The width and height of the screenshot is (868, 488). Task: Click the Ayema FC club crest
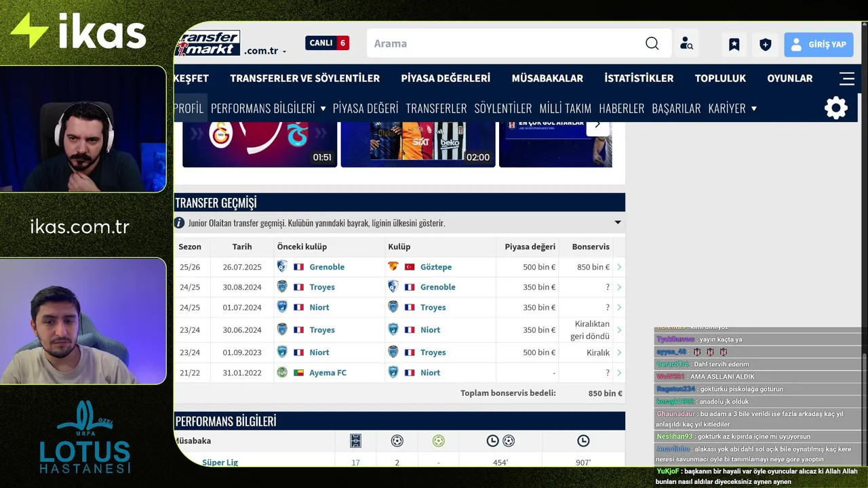pyautogui.click(x=282, y=372)
